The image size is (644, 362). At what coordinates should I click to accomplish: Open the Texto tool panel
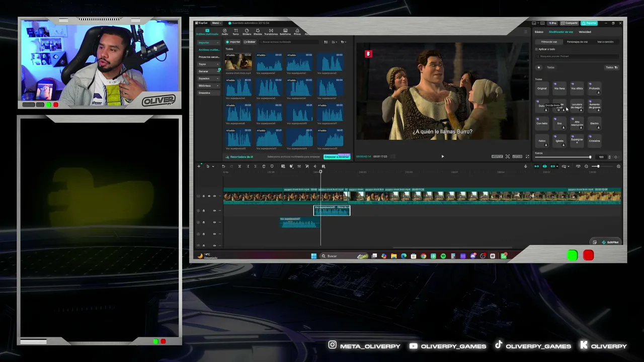[x=235, y=32]
